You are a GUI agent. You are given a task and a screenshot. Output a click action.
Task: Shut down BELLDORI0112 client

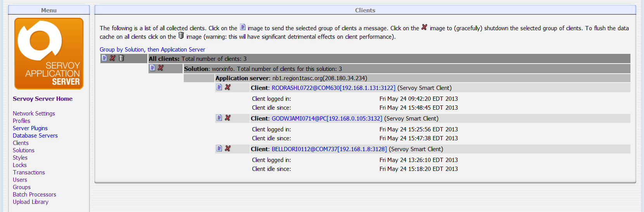click(x=228, y=148)
